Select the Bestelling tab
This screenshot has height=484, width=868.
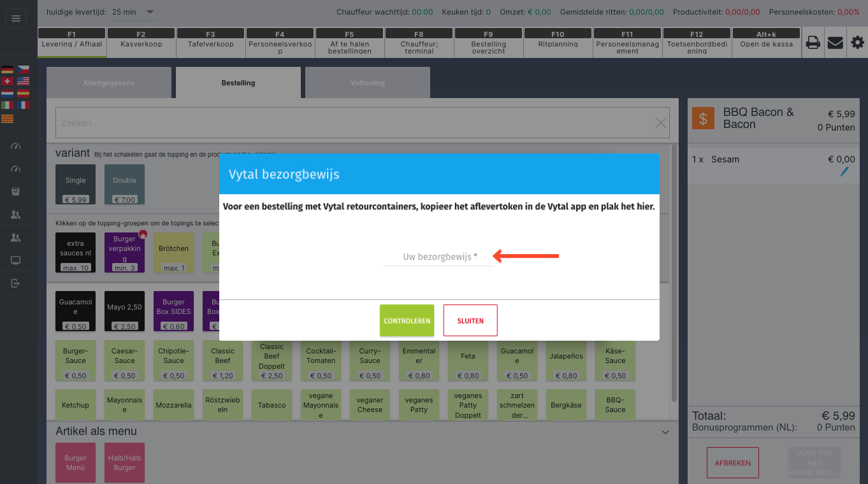(238, 83)
